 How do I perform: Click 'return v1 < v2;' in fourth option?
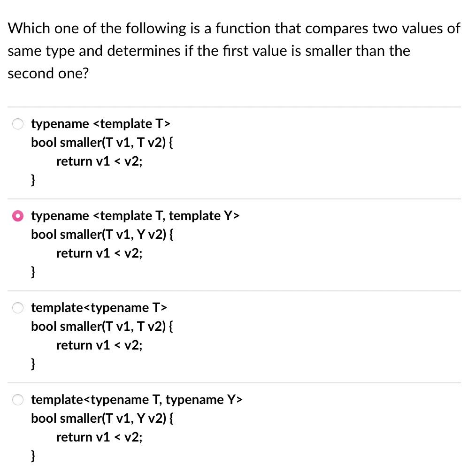pyautogui.click(x=100, y=437)
